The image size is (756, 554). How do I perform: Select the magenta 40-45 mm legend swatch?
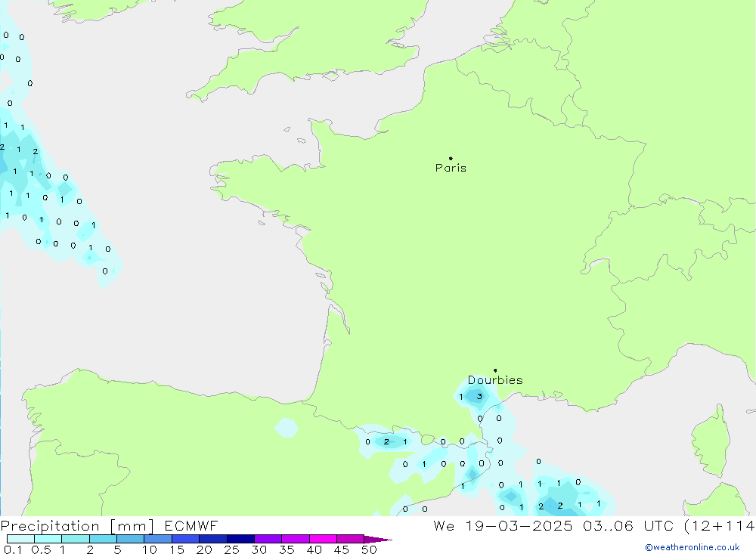pos(323,540)
